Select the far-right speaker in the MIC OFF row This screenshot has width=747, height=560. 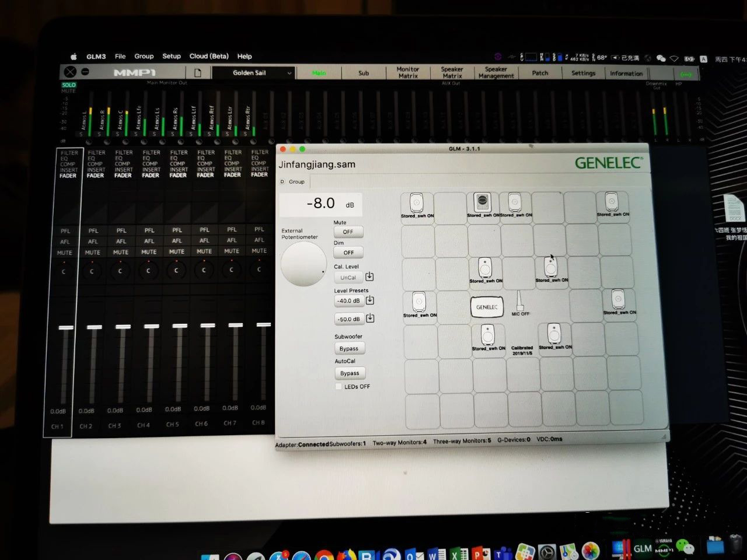(x=618, y=300)
